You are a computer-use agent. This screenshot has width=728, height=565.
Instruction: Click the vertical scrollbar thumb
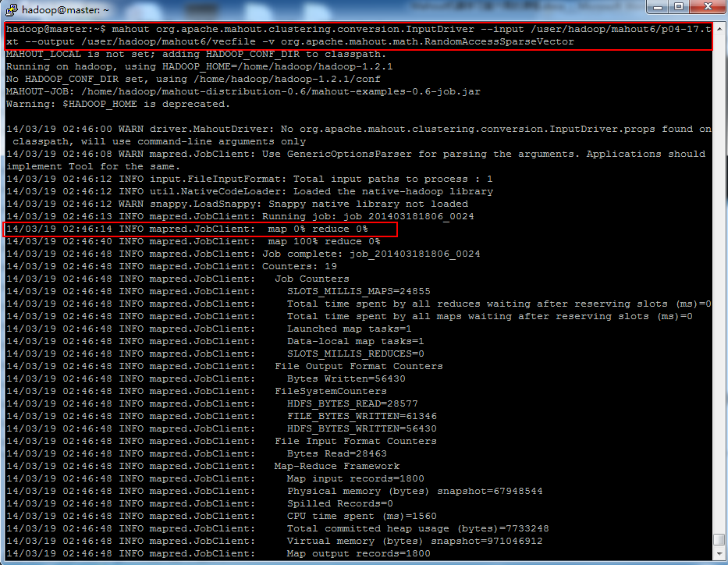tap(719, 540)
